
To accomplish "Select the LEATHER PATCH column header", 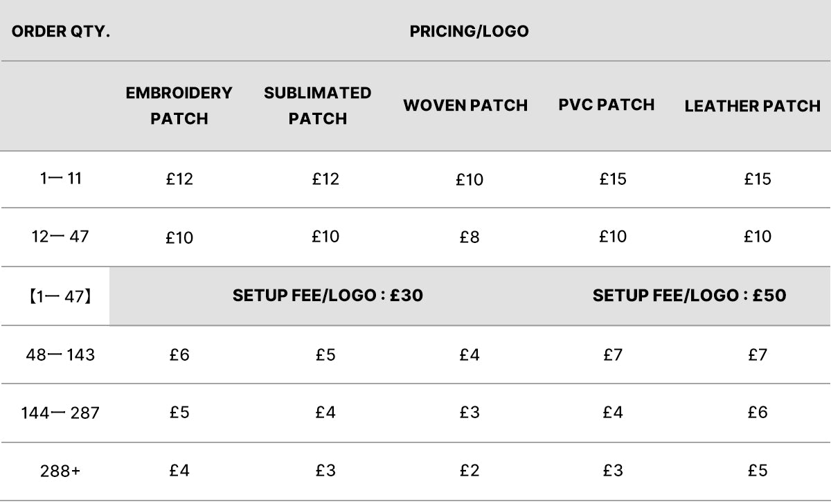I will pos(752,107).
